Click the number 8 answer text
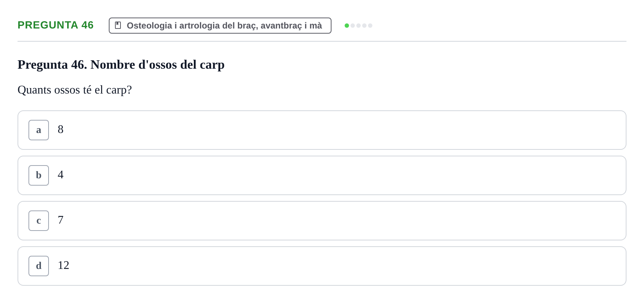 pos(61,129)
